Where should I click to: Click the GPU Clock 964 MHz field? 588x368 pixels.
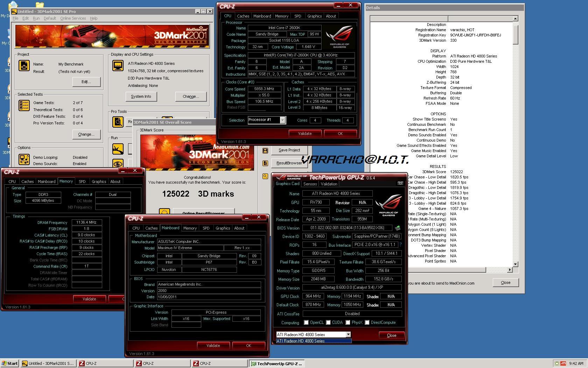313,297
